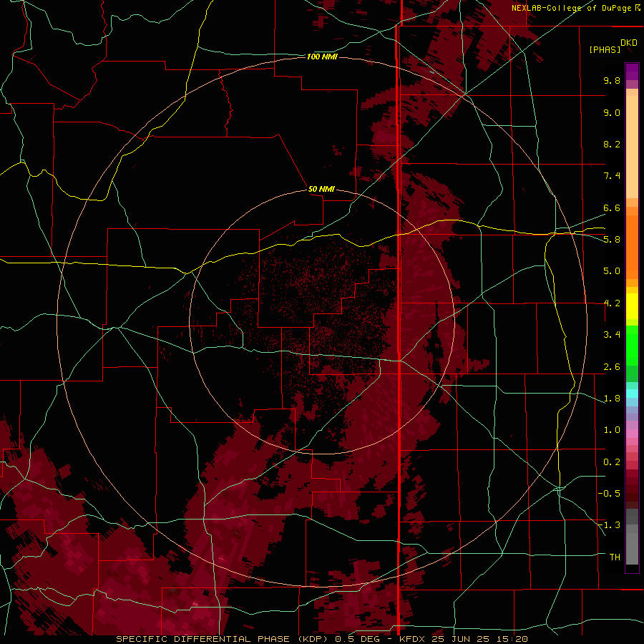
Task: Click the 2.6 legend value
Action: (612, 367)
